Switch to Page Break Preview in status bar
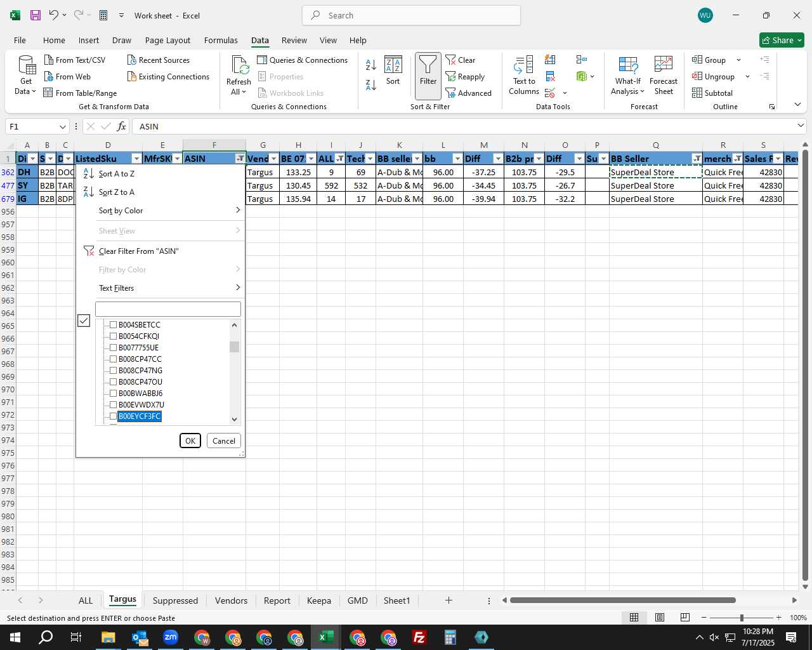Viewport: 812px width, 650px height. (x=685, y=617)
